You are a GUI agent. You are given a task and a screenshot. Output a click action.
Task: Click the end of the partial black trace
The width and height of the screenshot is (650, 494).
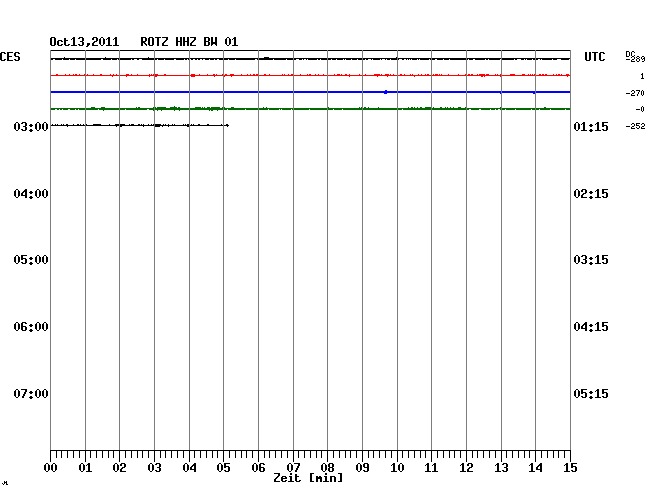pos(227,125)
